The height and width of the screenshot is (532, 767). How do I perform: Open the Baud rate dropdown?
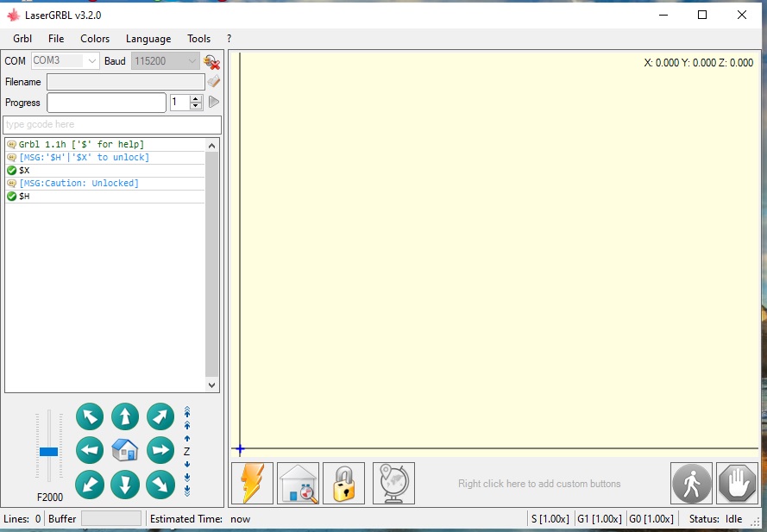click(192, 60)
